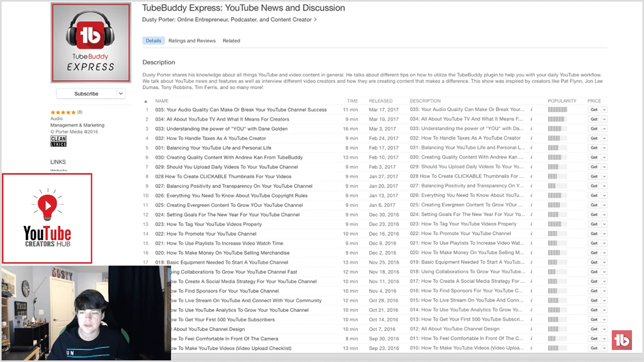Expand Get options arrow for episode 028
Screen dimensions: 644x362
pyautogui.click(x=604, y=176)
